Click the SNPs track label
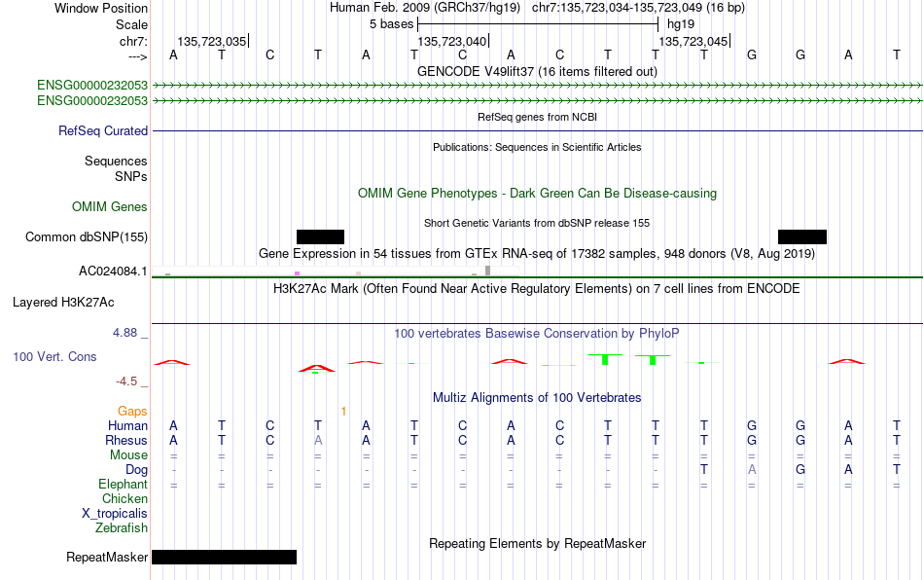The image size is (924, 580). [x=131, y=176]
